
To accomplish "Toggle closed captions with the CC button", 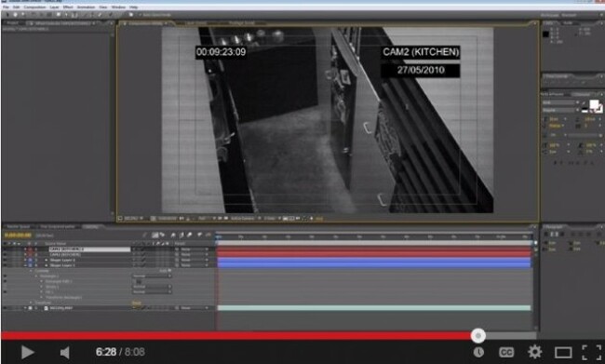I will click(x=506, y=352).
